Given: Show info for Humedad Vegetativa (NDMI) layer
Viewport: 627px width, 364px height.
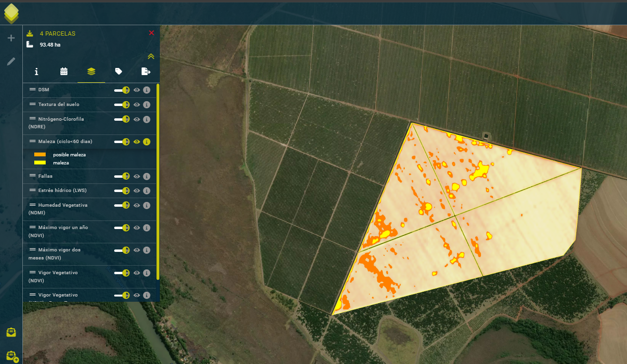Looking at the screenshot, I should coord(147,205).
